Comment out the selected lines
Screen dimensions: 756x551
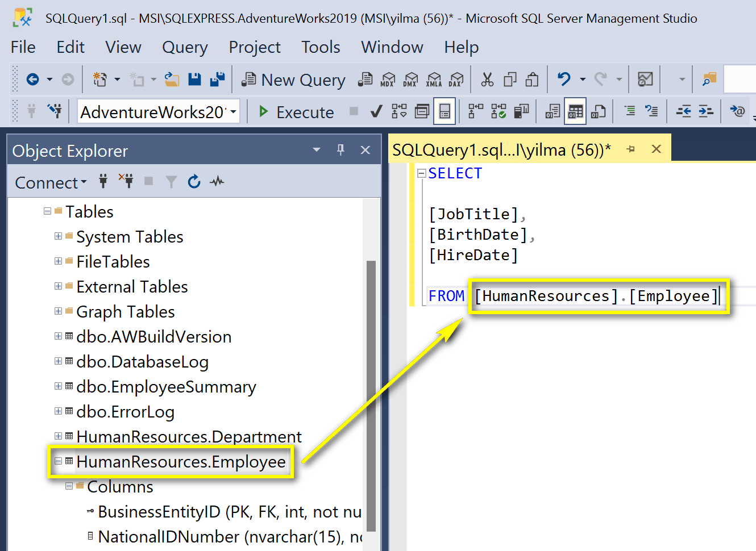tap(629, 111)
